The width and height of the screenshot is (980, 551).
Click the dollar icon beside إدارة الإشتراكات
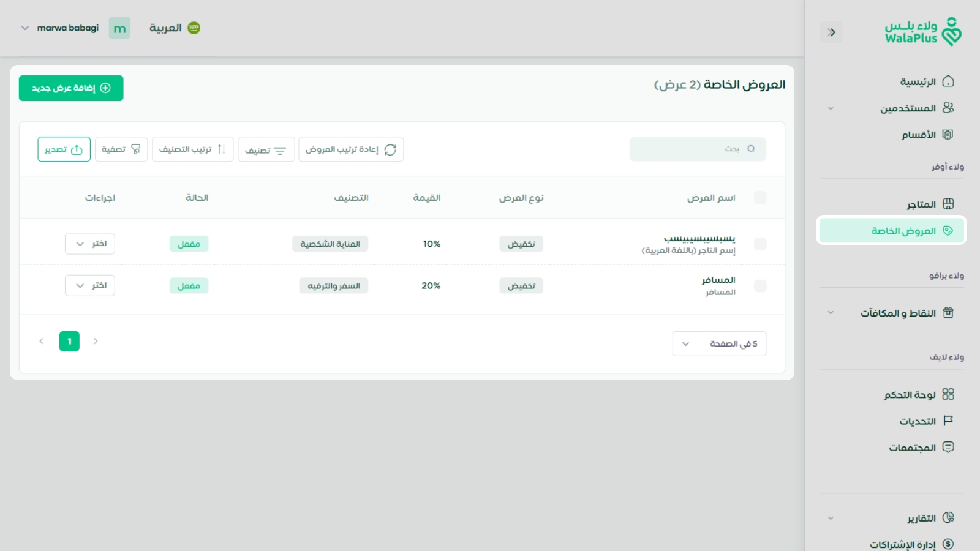coord(948,544)
